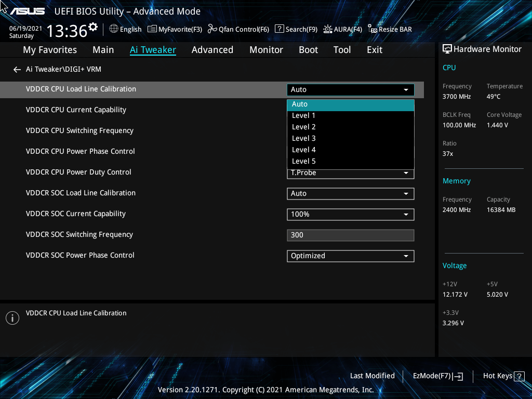Switch to EzMode via the F7 button

click(437, 376)
